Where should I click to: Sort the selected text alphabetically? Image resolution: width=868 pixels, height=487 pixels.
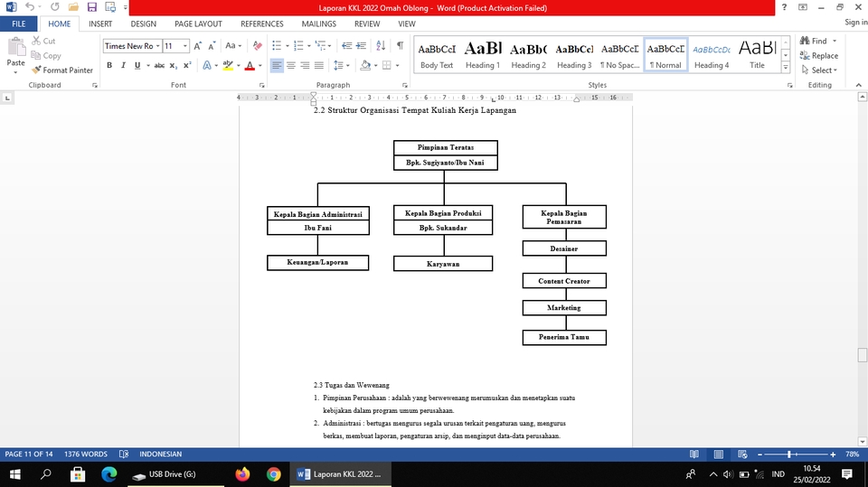pyautogui.click(x=381, y=46)
